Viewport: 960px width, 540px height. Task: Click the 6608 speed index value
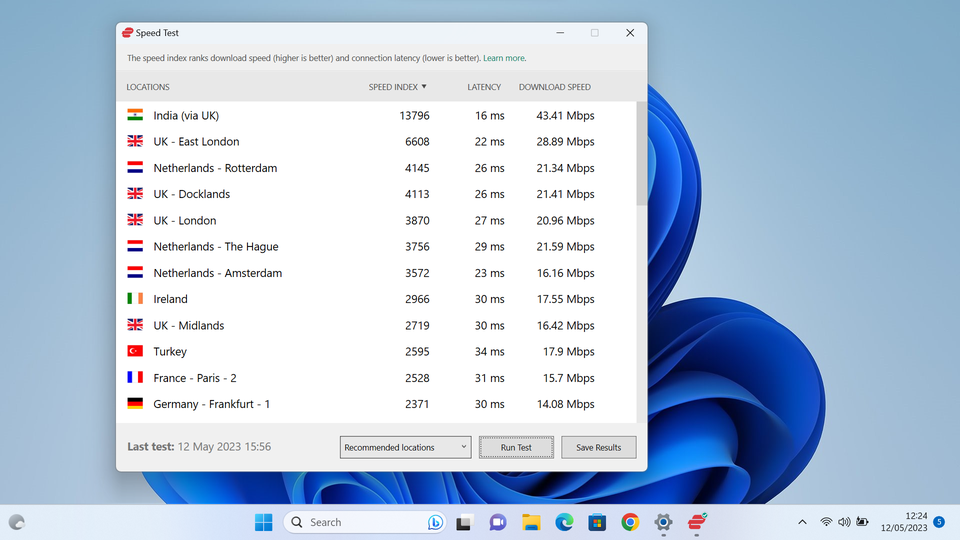pyautogui.click(x=417, y=141)
